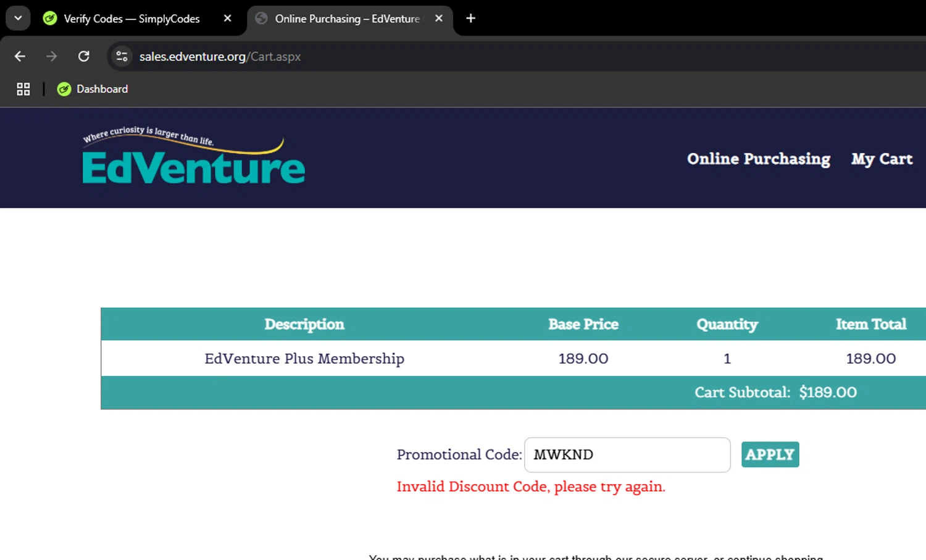Close the Verify Codes — SimplyCodes tab
Screen dimensions: 926x560
click(x=227, y=19)
